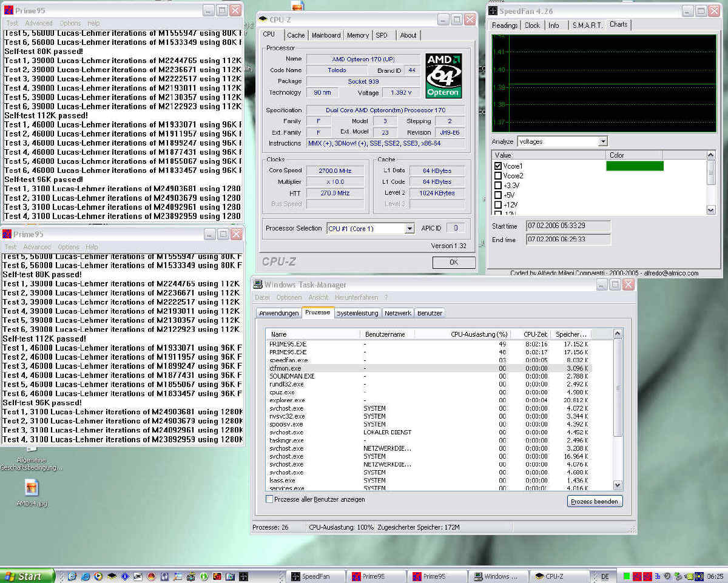The height and width of the screenshot is (583, 728).
Task: Switch to the Mainboard tab in CPU-Z
Action: click(x=326, y=35)
